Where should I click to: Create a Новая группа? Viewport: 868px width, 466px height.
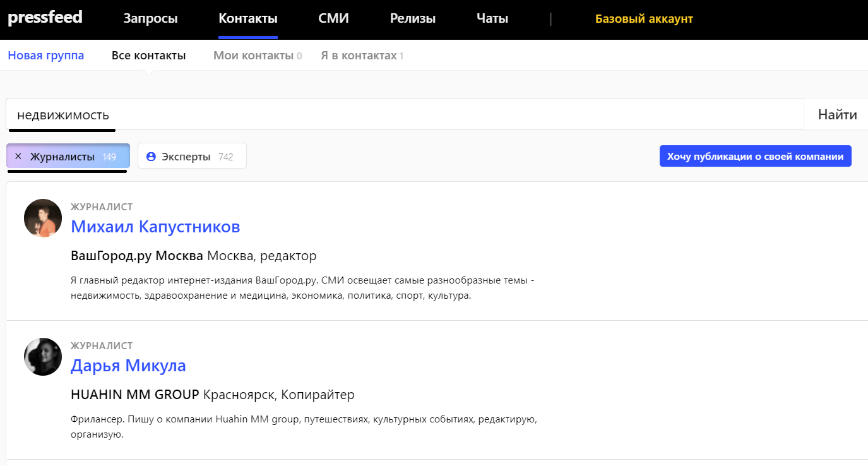(46, 56)
